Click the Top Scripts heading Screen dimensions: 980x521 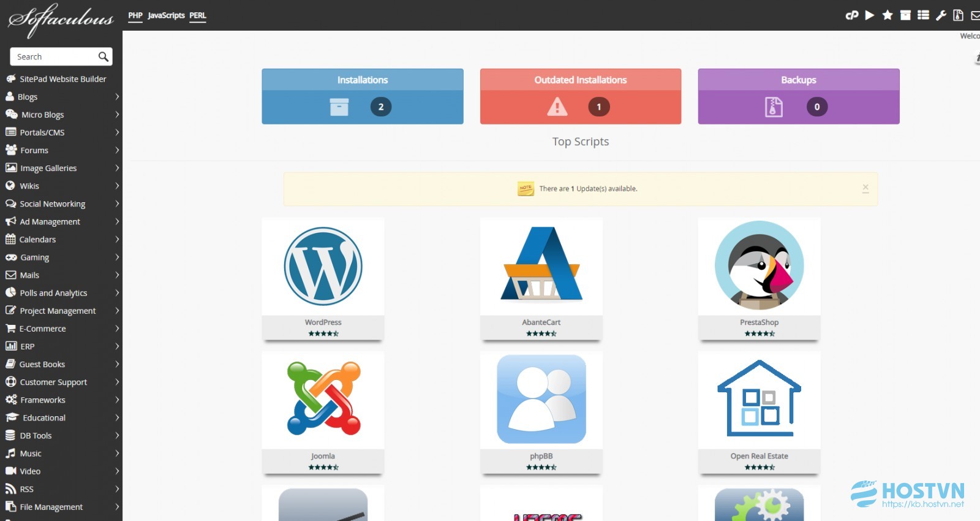[581, 142]
